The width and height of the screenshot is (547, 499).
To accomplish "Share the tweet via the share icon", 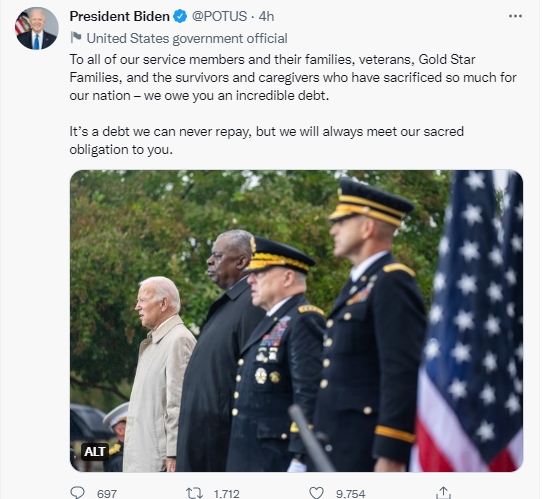I will click(443, 493).
